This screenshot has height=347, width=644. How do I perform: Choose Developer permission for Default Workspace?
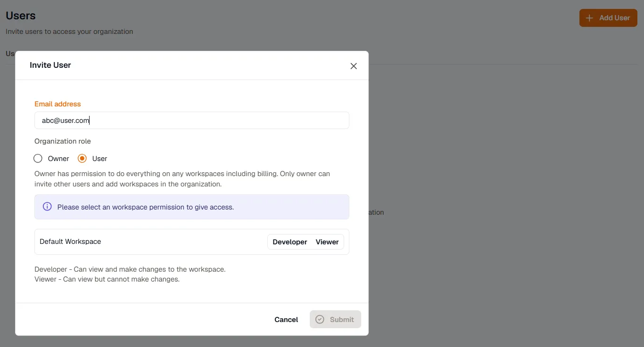[x=290, y=242]
